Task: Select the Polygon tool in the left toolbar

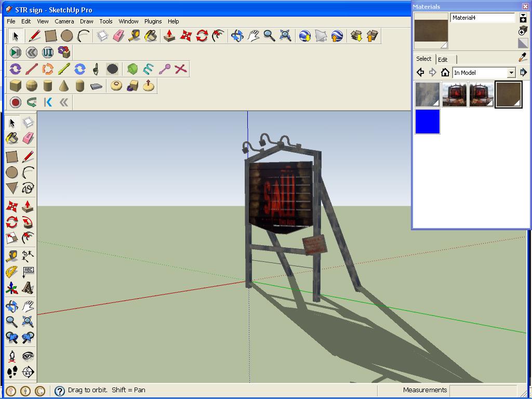Action: [x=12, y=188]
